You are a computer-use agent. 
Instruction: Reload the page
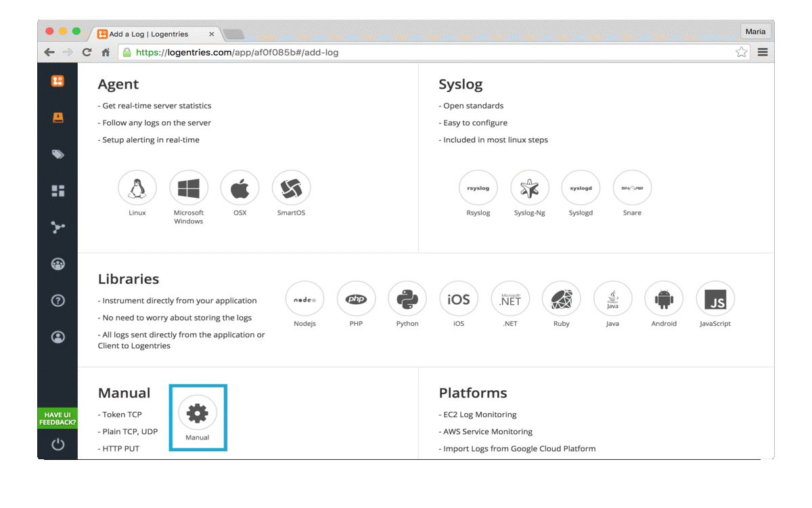click(x=87, y=52)
